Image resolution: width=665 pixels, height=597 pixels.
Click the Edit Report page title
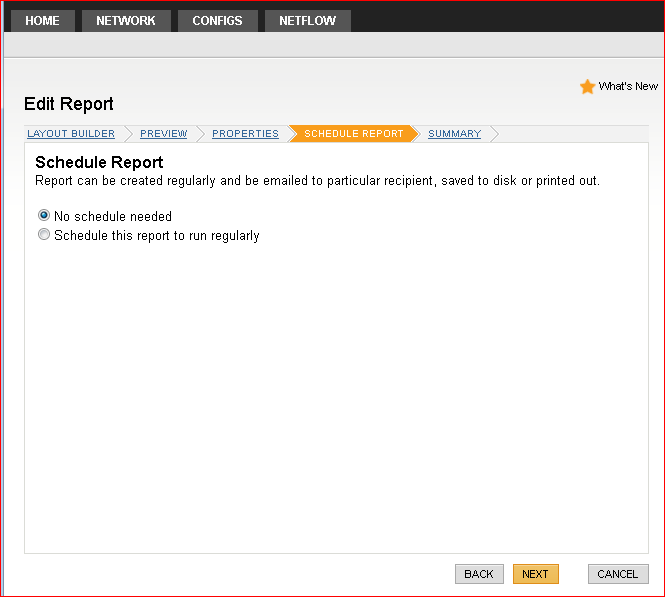click(69, 104)
